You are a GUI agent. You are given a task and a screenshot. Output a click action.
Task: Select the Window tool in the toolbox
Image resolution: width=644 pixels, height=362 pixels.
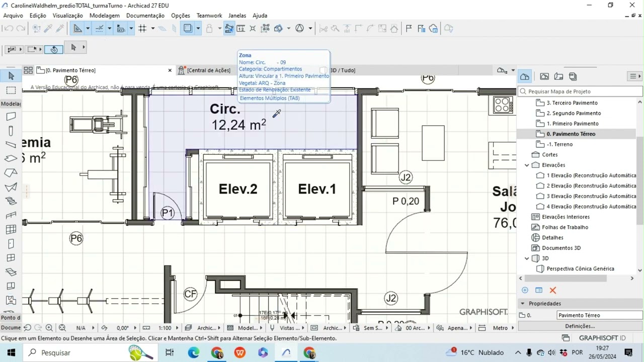[11, 258]
